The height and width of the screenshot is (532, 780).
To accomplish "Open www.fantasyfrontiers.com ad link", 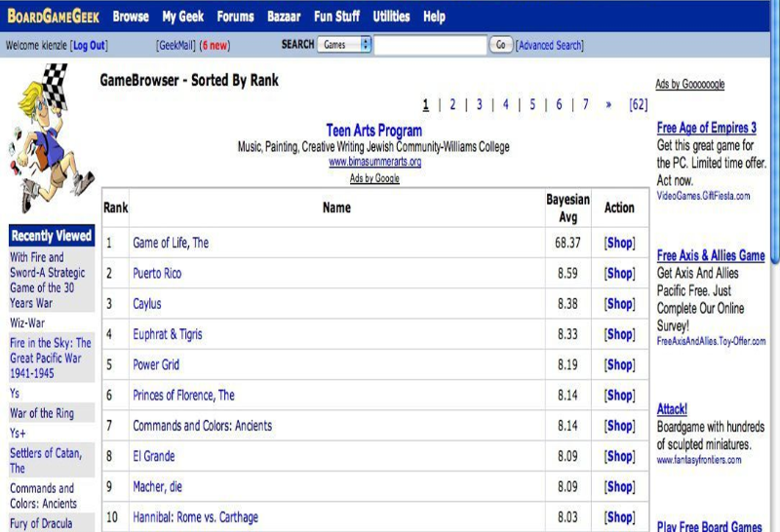I will point(699,460).
